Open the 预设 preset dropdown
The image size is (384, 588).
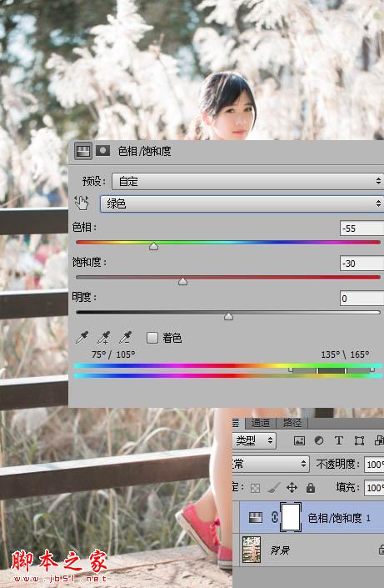point(247,182)
